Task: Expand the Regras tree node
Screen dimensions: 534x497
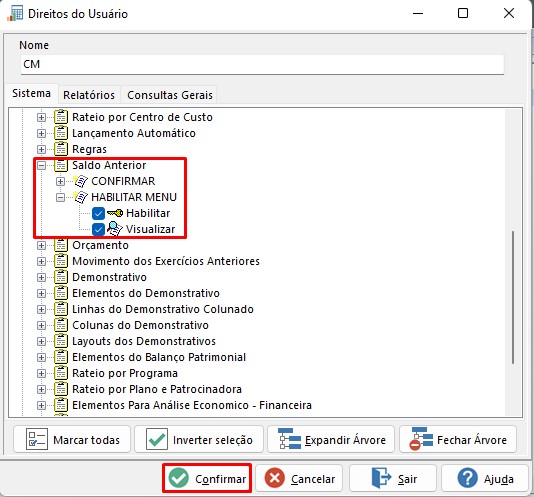Action: [41, 149]
